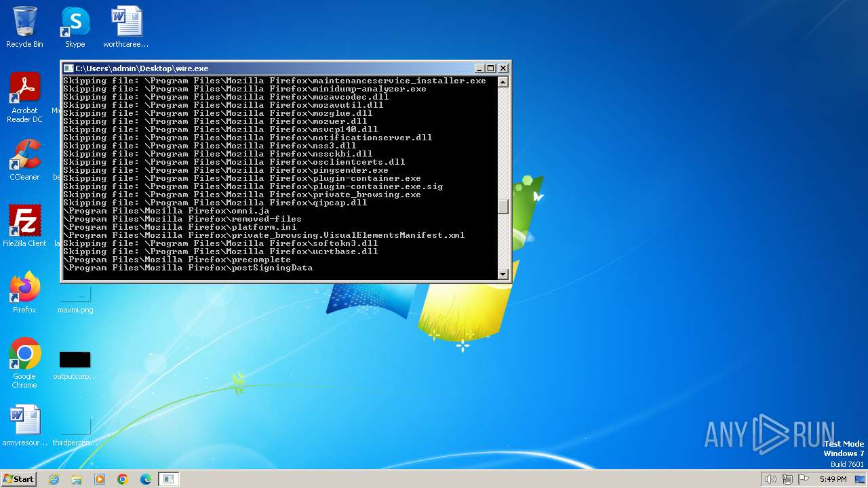Select the thirdpercen desktop file

[75, 432]
